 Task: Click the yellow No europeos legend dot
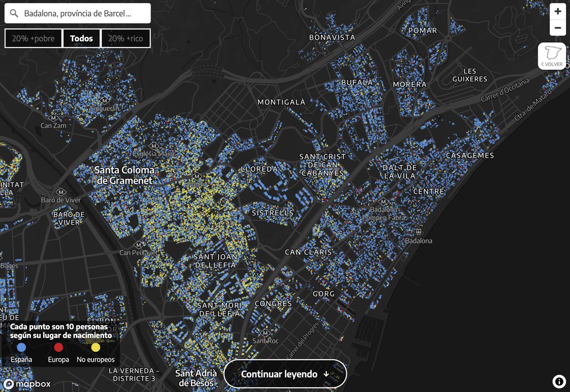pos(95,347)
